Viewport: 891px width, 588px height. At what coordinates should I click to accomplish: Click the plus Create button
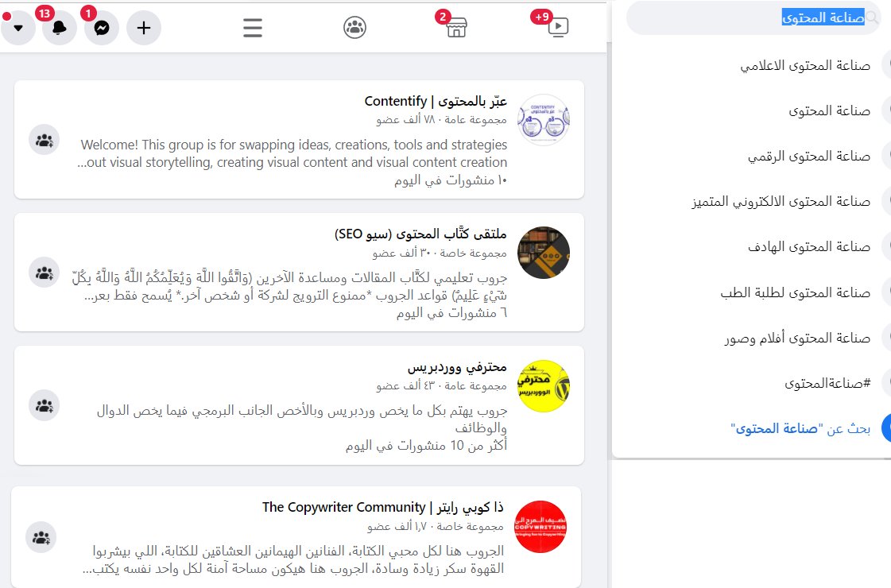tap(144, 27)
